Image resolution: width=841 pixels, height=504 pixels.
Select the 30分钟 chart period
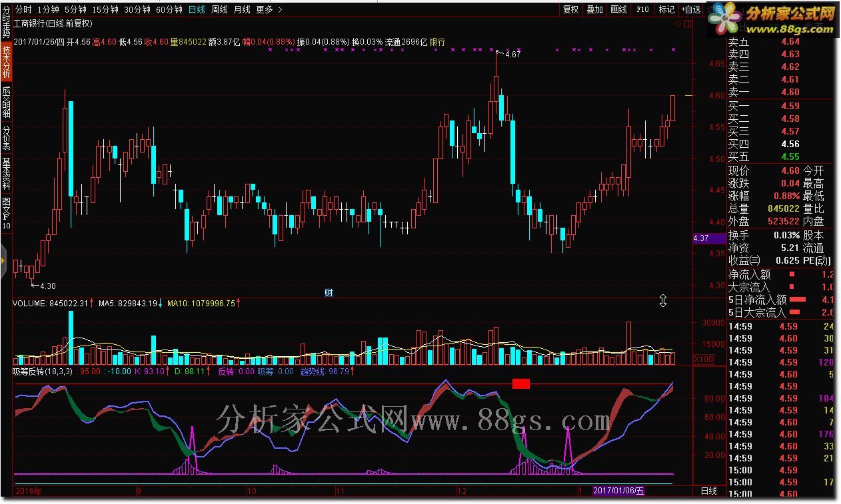137,9
